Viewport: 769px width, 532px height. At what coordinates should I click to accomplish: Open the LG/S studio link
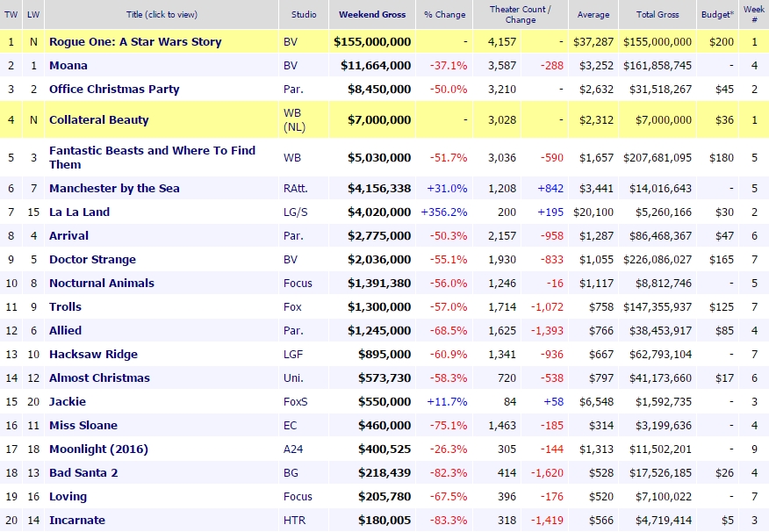[x=295, y=212]
